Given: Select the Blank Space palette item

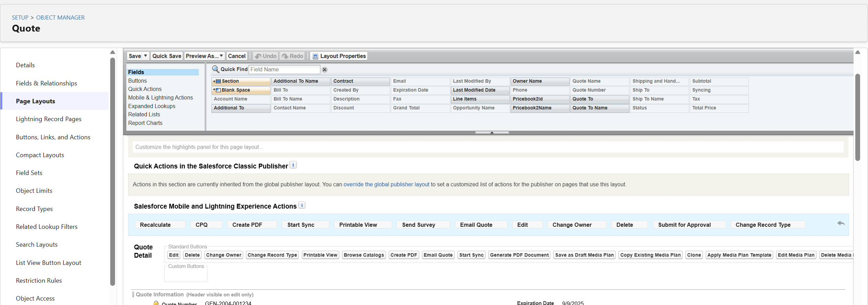Looking at the screenshot, I should point(241,90).
